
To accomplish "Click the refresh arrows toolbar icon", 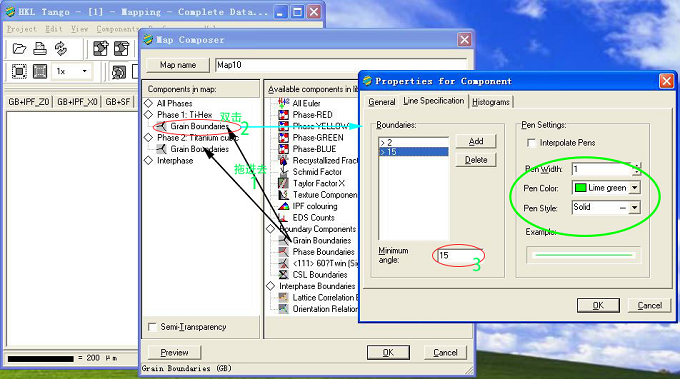I will [x=61, y=49].
